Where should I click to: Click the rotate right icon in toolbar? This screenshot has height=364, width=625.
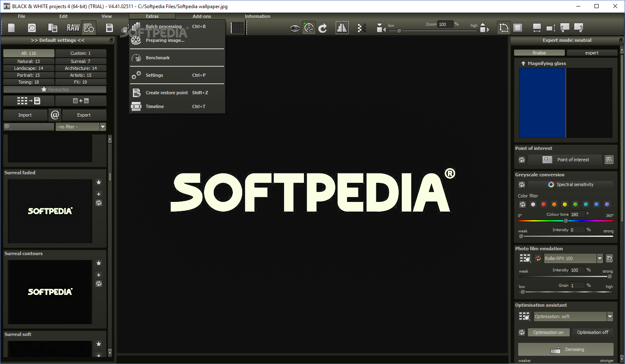tap(579, 28)
